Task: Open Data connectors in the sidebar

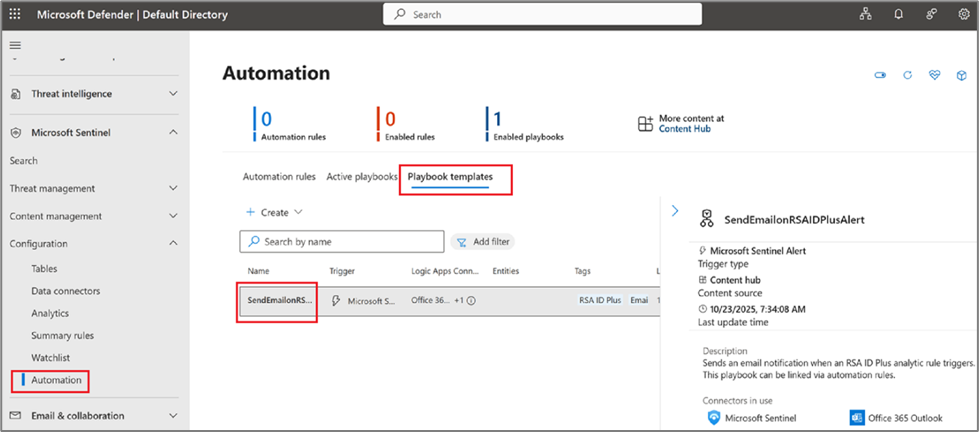Action: [65, 291]
